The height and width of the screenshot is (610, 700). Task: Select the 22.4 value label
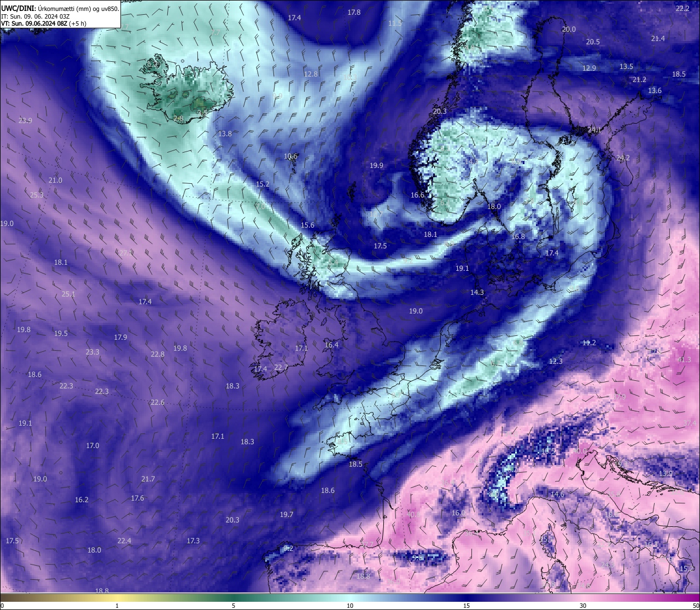pyautogui.click(x=124, y=541)
